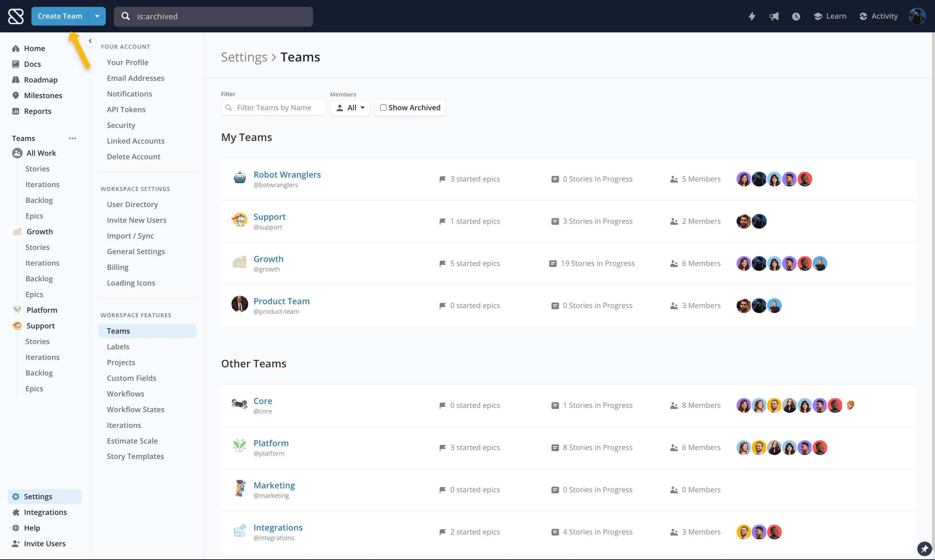
Task: Open the recent history clock icon
Action: [796, 16]
